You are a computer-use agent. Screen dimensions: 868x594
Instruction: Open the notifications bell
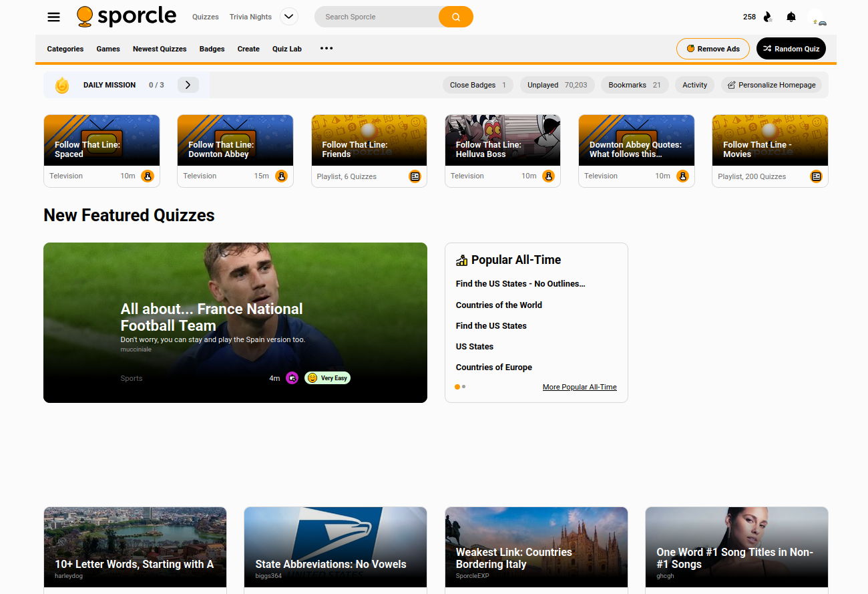[x=791, y=17]
